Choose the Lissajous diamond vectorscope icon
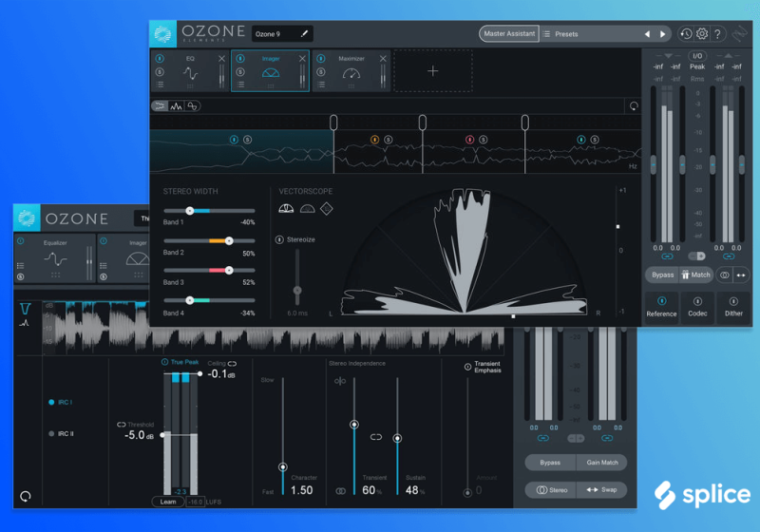 pos(327,208)
